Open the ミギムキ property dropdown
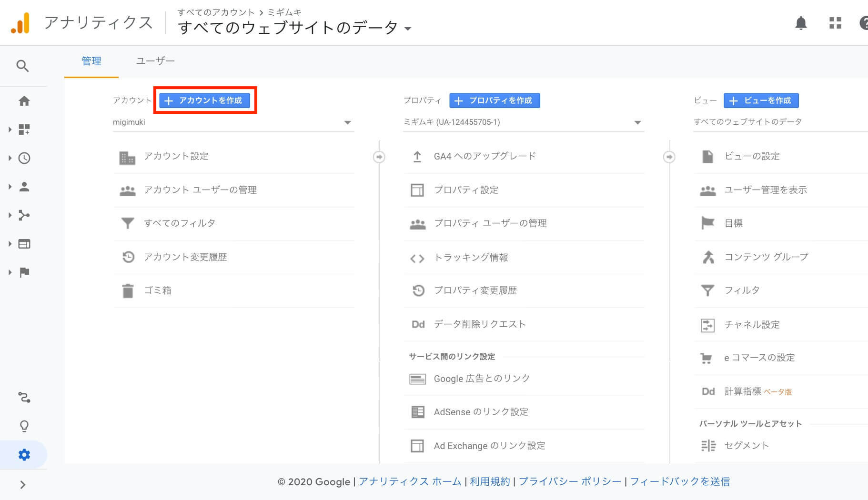 point(524,122)
